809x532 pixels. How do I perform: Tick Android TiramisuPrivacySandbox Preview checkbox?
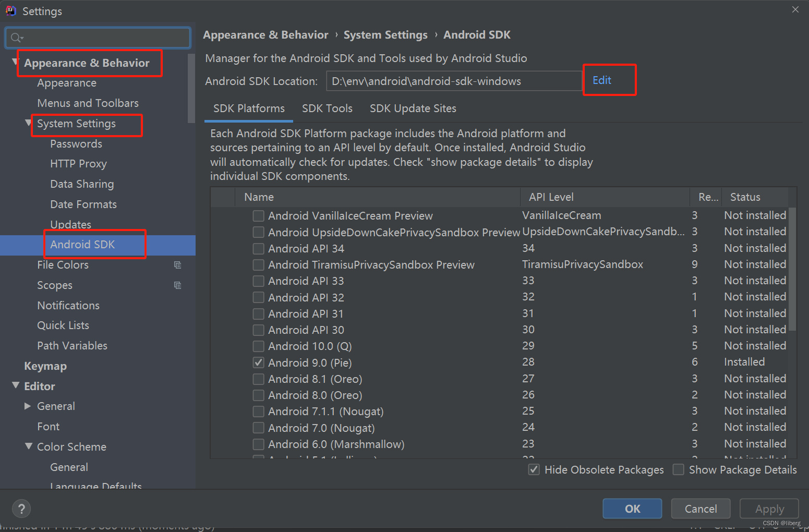pyautogui.click(x=258, y=264)
